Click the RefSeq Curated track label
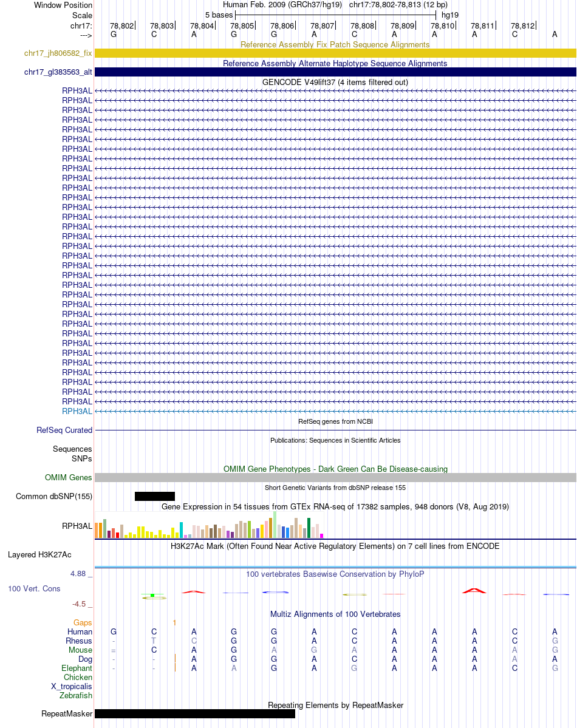 [x=64, y=430]
